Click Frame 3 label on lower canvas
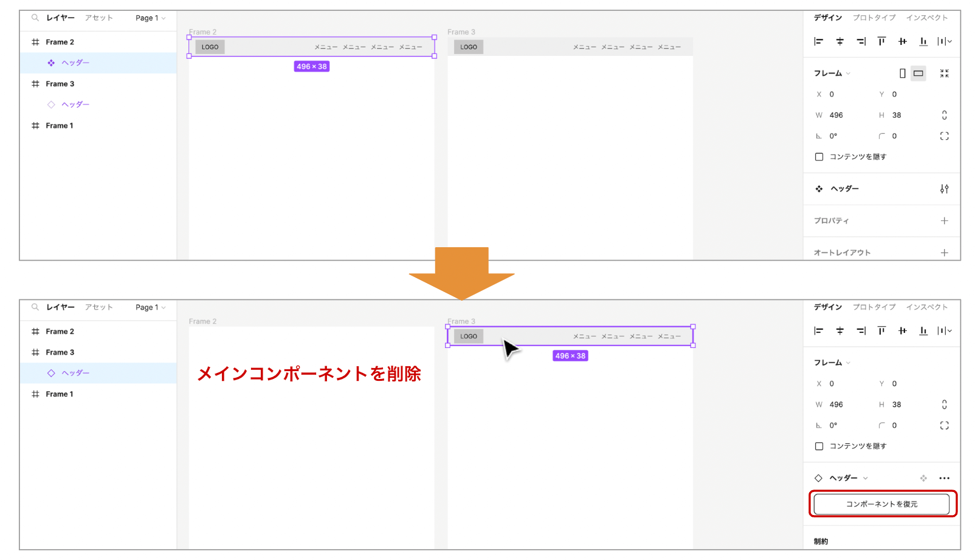Image resolution: width=975 pixels, height=560 pixels. click(461, 321)
